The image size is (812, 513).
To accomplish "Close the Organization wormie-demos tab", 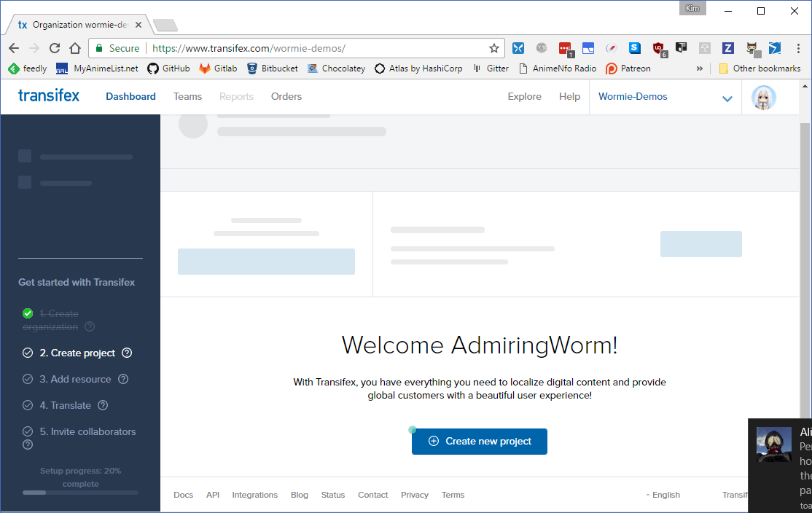I will point(138,25).
